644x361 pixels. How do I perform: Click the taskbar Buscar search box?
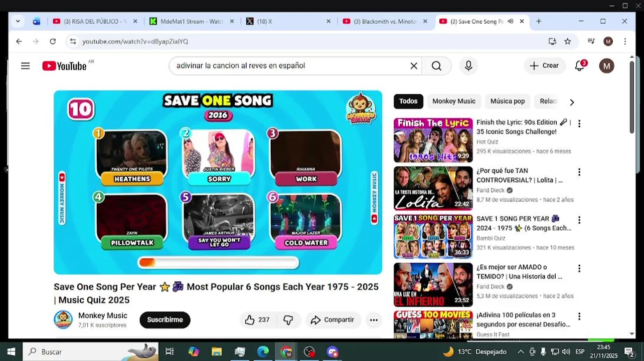coord(91,351)
